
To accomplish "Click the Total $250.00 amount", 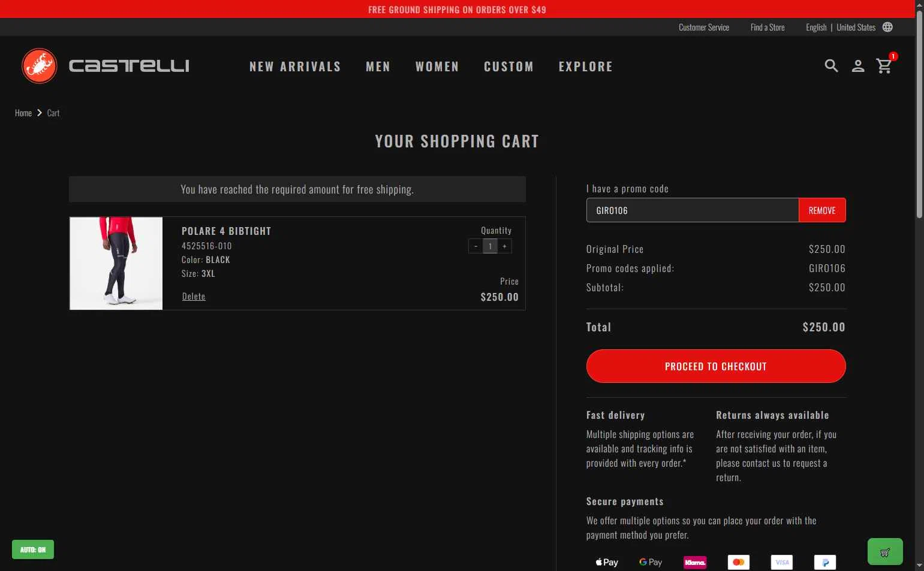I will coord(824,327).
